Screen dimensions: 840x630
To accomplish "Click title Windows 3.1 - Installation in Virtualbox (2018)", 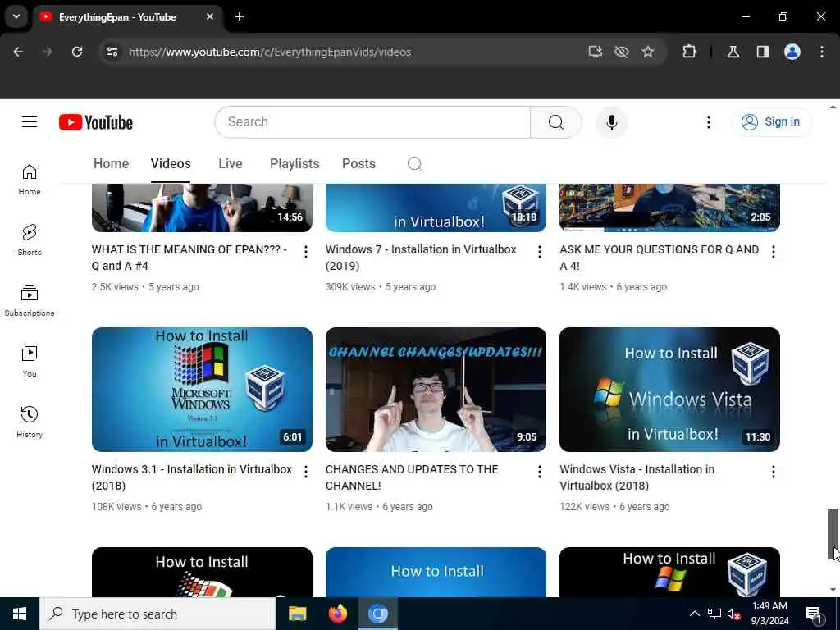I will [192, 477].
